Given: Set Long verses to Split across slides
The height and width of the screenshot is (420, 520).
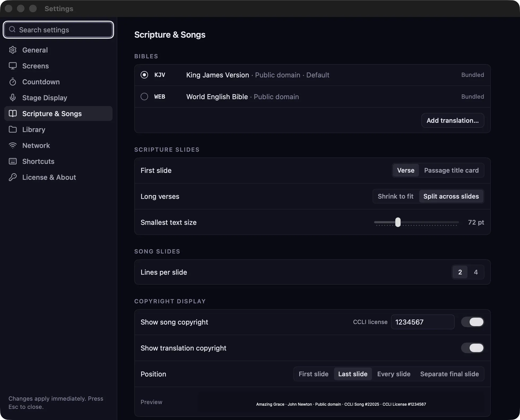Looking at the screenshot, I should coord(451,196).
